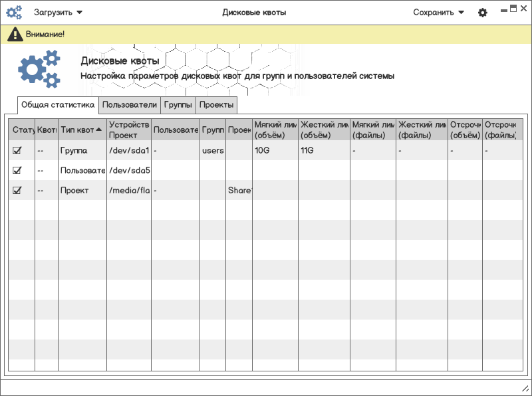Click the Жесткий лимит (объём) column header

[x=324, y=130]
